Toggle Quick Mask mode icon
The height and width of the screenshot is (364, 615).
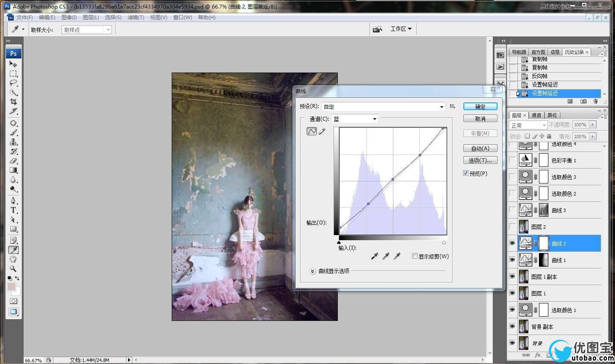coord(13,301)
